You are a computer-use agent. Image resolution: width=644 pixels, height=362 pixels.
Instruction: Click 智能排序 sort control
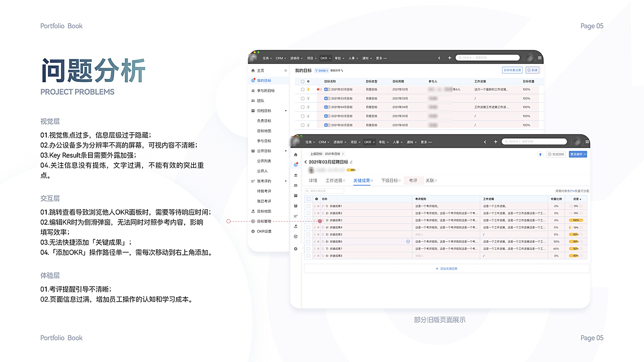click(337, 70)
